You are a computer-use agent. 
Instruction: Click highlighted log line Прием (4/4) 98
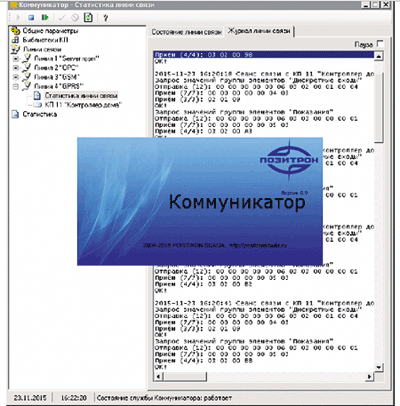264,55
